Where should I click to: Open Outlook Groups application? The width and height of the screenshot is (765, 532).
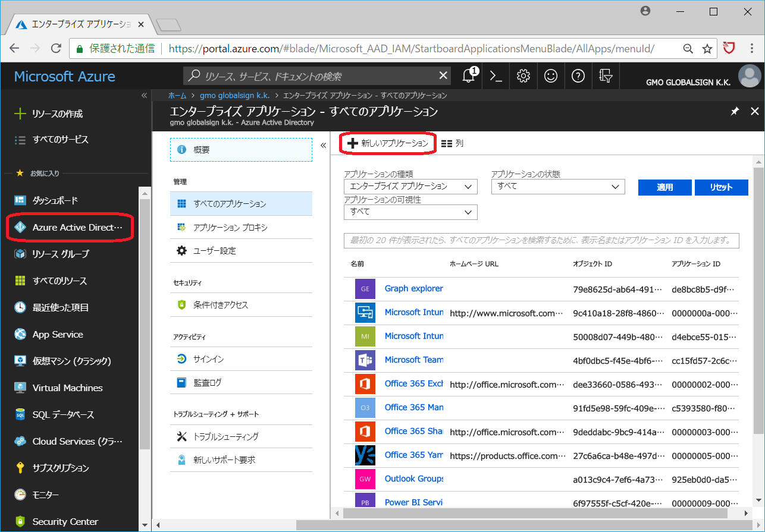(413, 479)
